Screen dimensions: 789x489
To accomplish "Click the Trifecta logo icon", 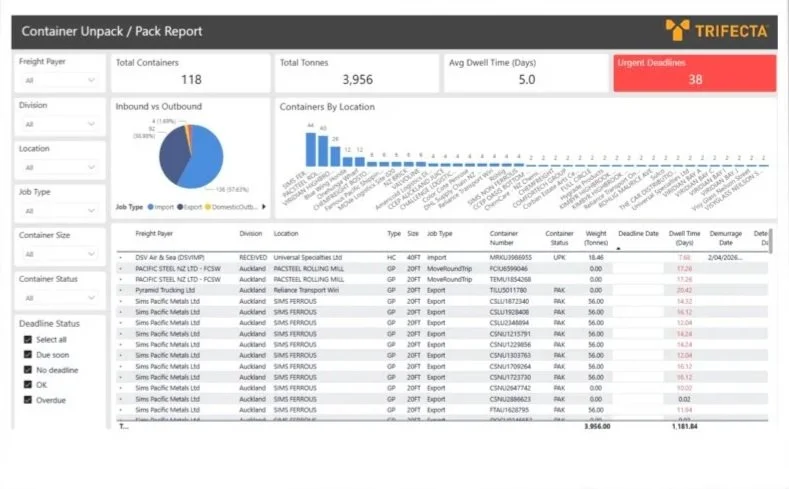I will coord(677,30).
